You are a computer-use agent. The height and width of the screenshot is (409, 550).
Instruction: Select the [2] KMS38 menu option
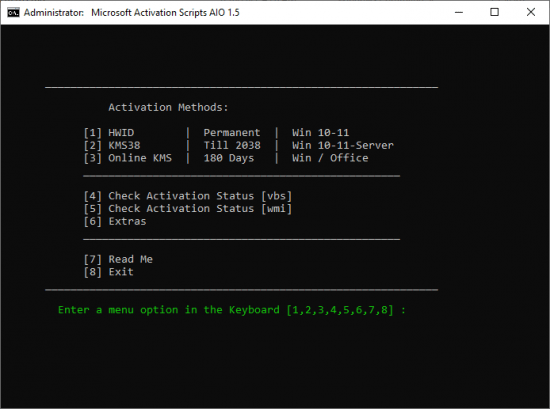[x=112, y=145]
